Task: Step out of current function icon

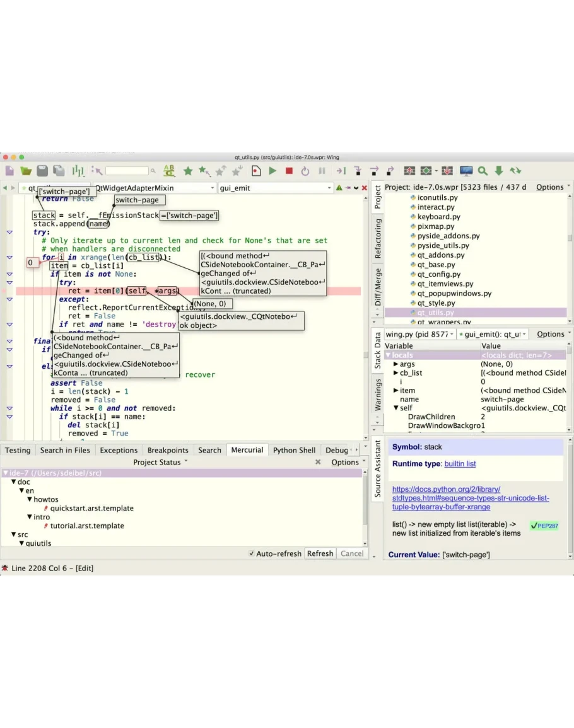Action: point(390,171)
